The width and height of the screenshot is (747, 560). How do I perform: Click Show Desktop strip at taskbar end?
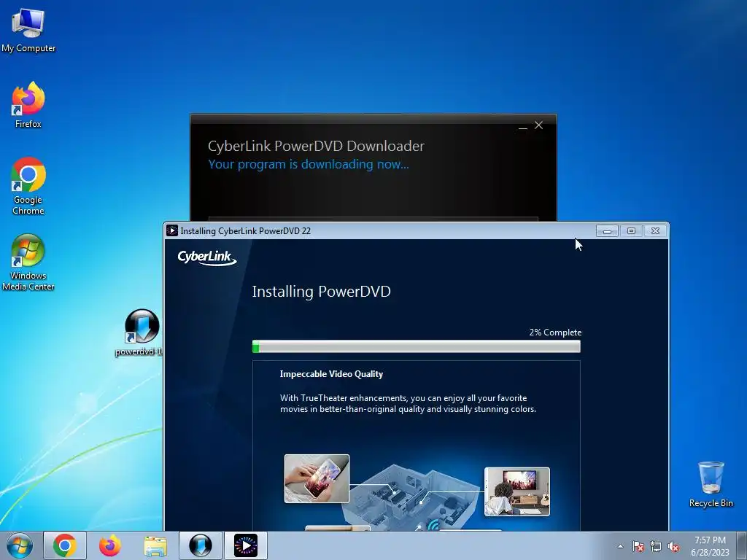[x=742, y=545]
